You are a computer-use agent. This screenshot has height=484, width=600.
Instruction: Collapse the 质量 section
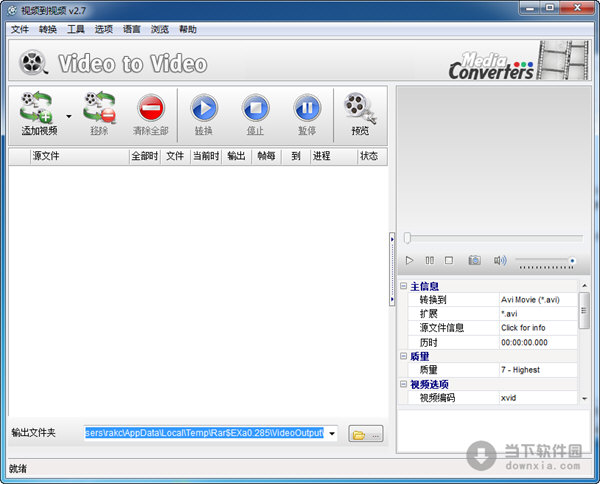403,356
